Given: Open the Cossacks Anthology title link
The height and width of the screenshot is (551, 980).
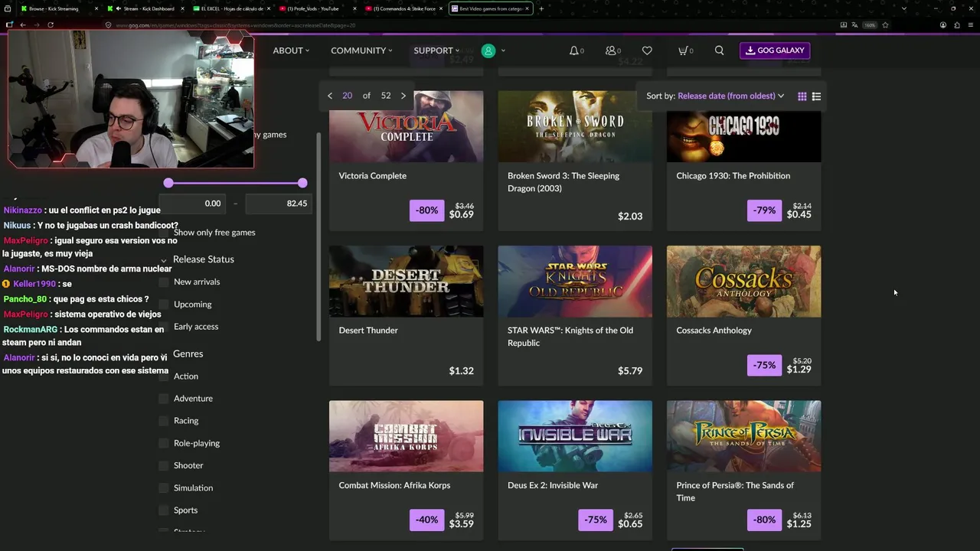Looking at the screenshot, I should 714,331.
